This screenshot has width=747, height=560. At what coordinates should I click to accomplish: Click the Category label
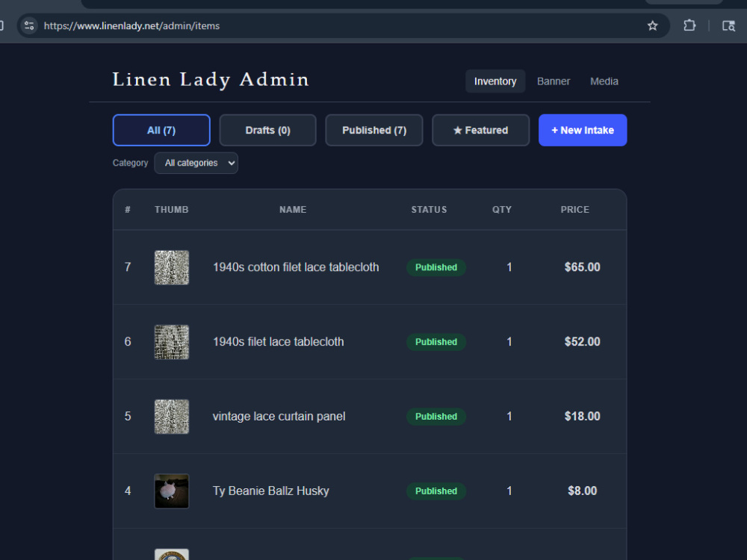coord(131,163)
